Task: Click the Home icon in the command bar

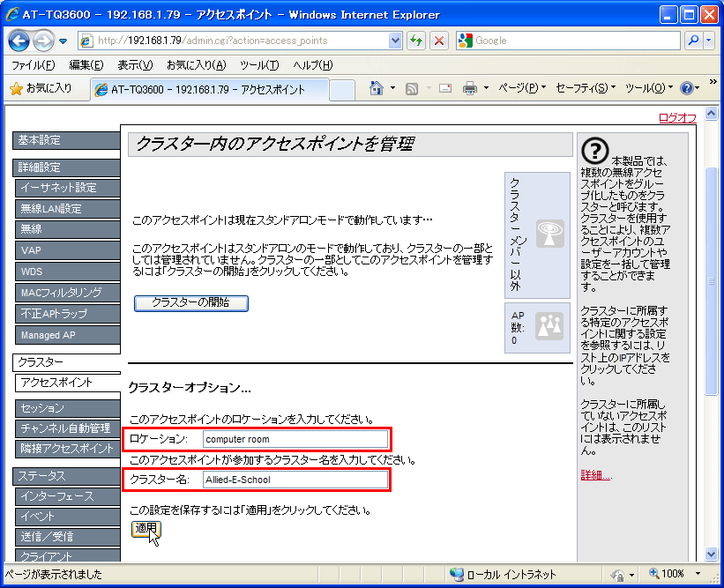Action: [x=377, y=88]
